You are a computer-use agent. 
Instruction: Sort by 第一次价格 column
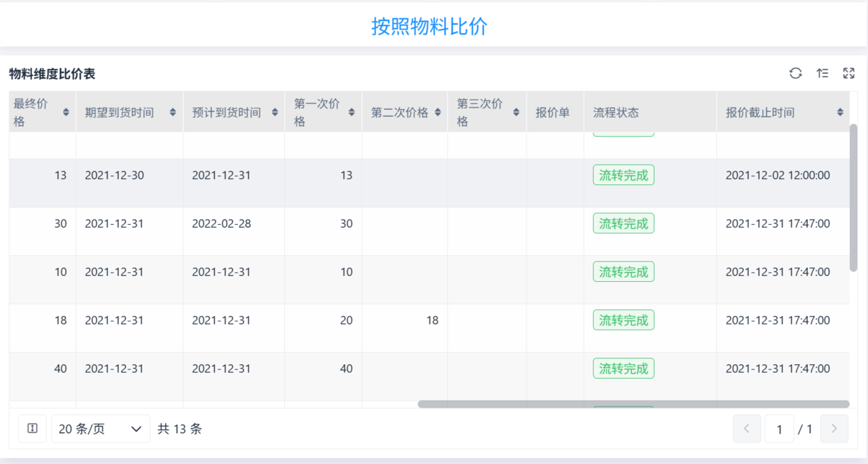[352, 112]
